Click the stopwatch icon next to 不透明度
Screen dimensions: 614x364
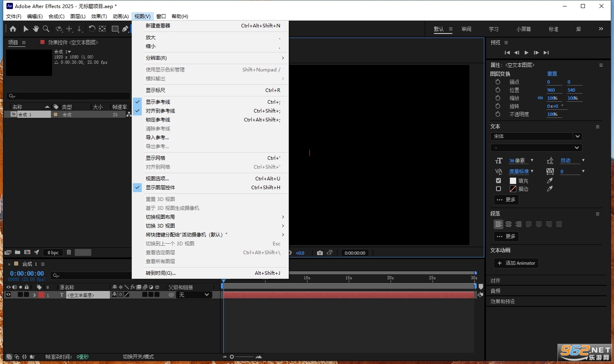pyautogui.click(x=498, y=114)
